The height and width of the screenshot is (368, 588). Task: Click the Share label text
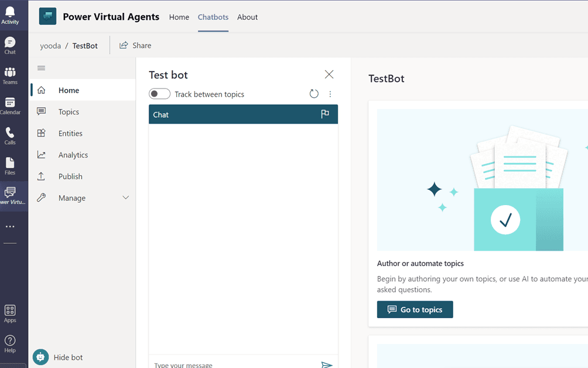point(142,45)
